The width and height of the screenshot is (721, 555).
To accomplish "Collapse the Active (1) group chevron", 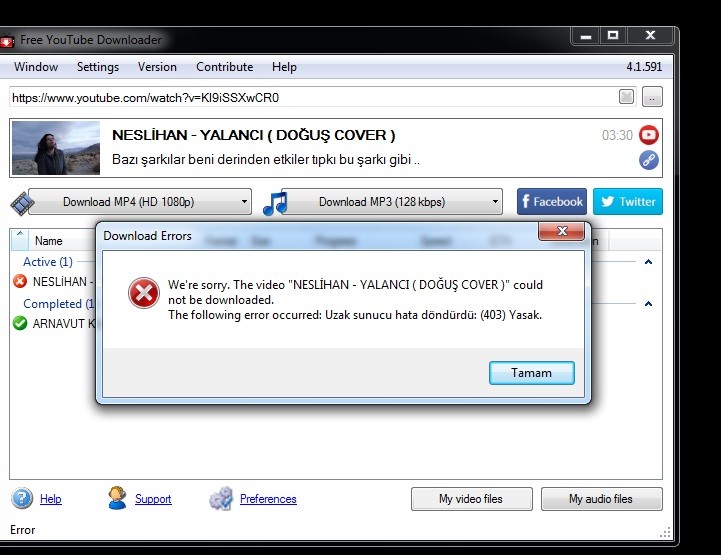I will (648, 262).
